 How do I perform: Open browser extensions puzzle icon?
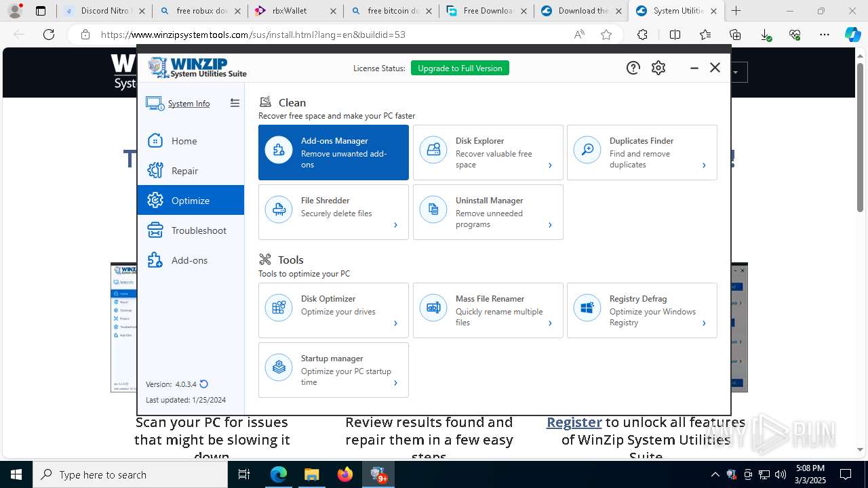(x=642, y=35)
